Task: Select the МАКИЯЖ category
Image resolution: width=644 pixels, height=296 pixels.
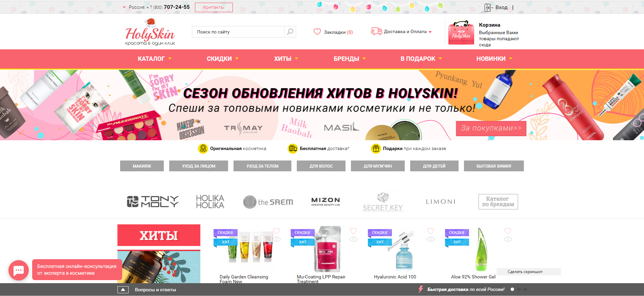Action: pos(142,166)
